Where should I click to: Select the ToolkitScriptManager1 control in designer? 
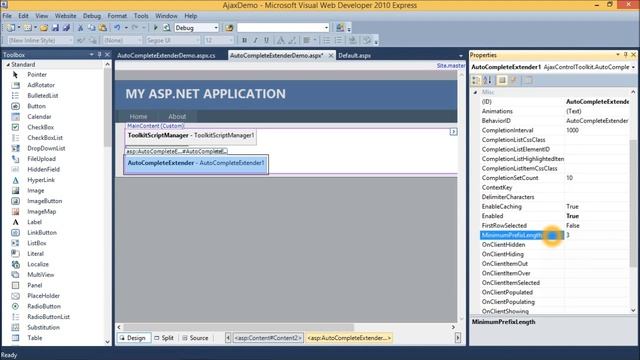(191, 136)
